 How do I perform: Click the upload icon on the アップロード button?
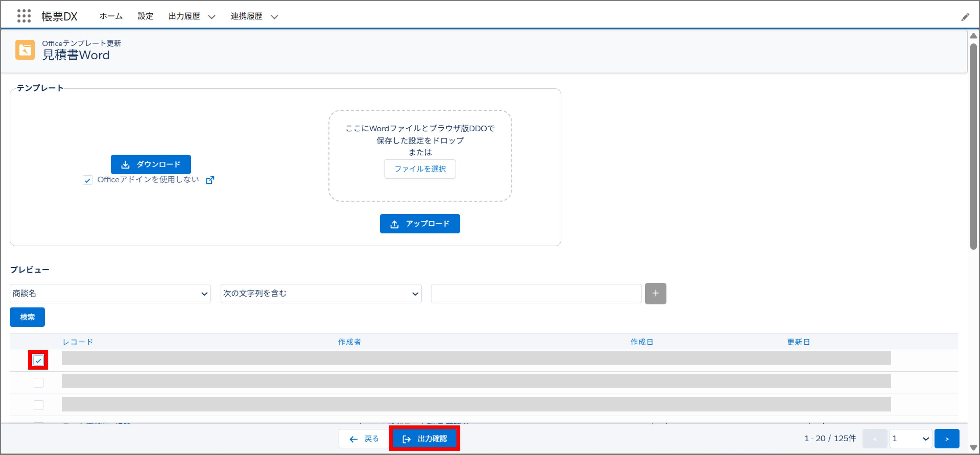click(394, 224)
